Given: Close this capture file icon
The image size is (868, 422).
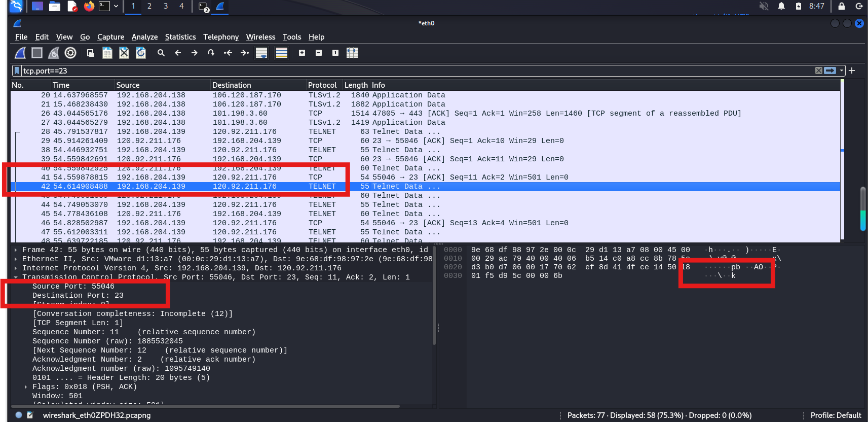Looking at the screenshot, I should [124, 53].
